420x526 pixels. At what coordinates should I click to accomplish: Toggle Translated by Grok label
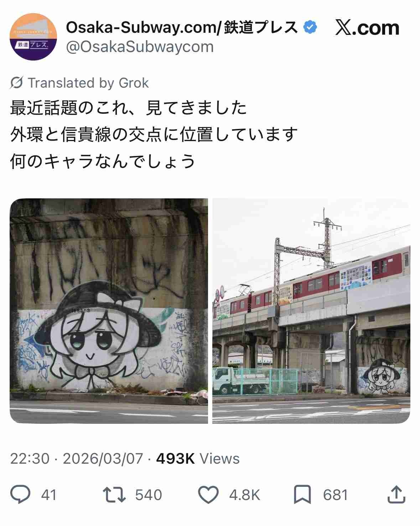tap(88, 83)
